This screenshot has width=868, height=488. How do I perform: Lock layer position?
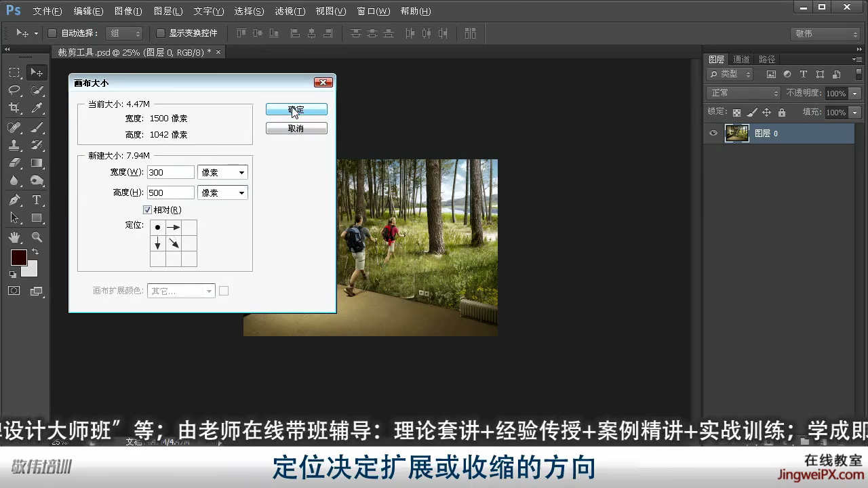click(767, 113)
